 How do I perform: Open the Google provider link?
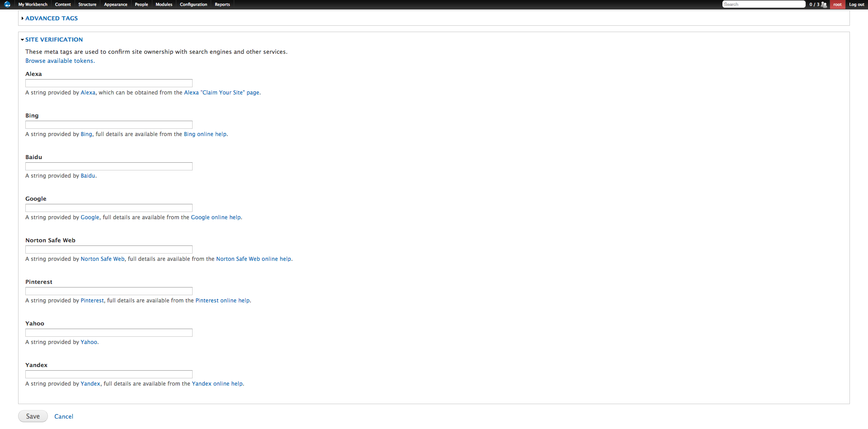coord(90,217)
